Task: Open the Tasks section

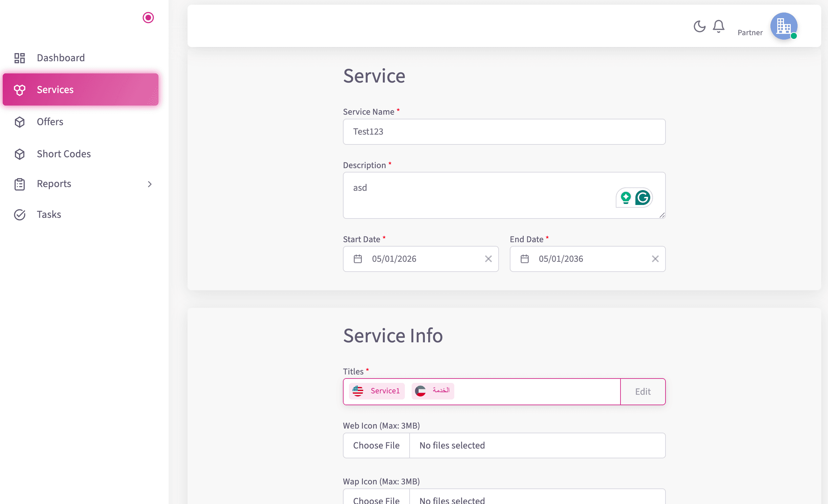Action: (x=49, y=214)
